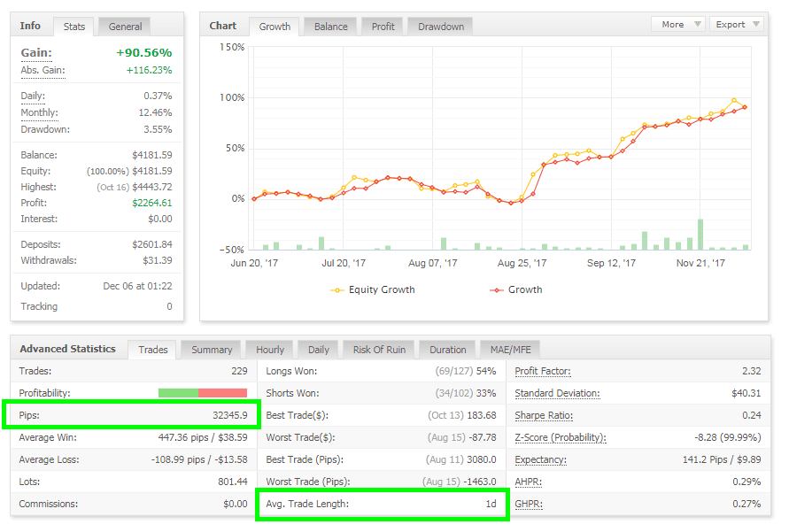
Task: View the Duration statistics tab
Action: coord(447,350)
